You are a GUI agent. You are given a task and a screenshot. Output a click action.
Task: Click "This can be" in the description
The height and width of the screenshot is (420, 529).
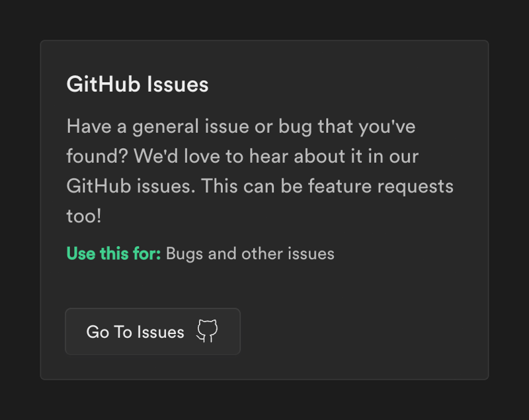coord(251,187)
